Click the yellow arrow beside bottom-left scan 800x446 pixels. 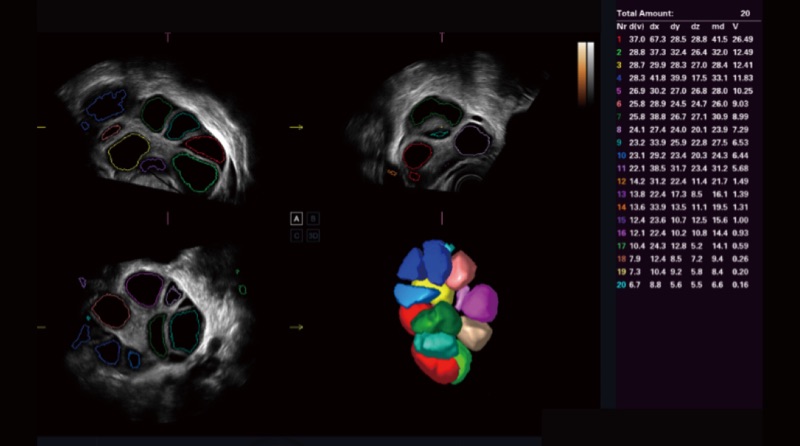point(297,327)
